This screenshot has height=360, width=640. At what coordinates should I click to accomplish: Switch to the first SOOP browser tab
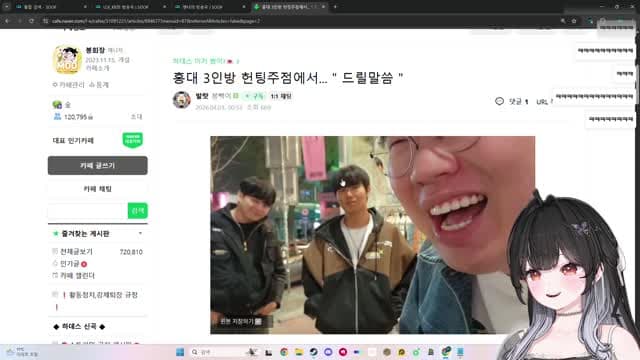50,7
